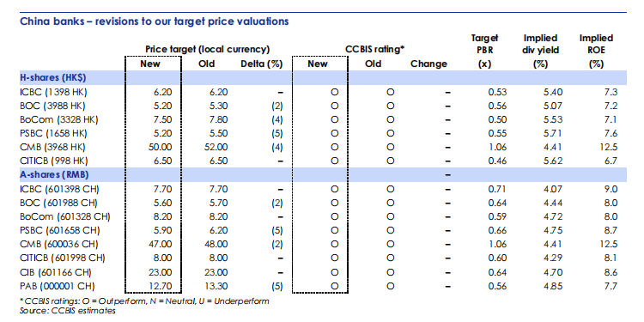Click the PAB (000001 CH) row label

[60, 286]
